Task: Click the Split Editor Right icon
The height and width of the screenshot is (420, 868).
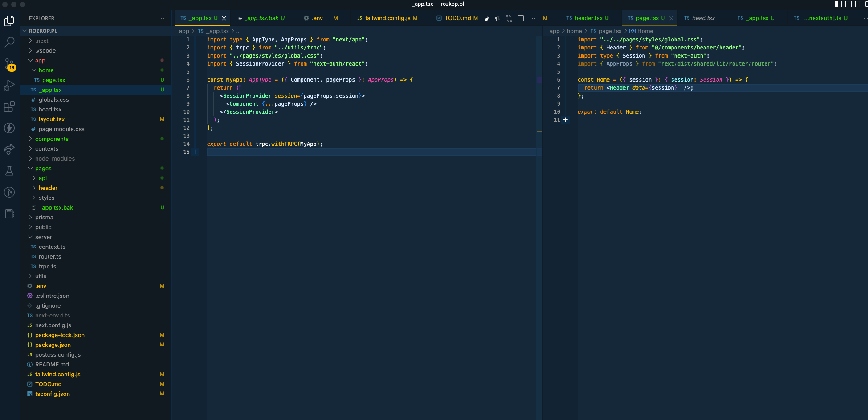Action: 521,18
